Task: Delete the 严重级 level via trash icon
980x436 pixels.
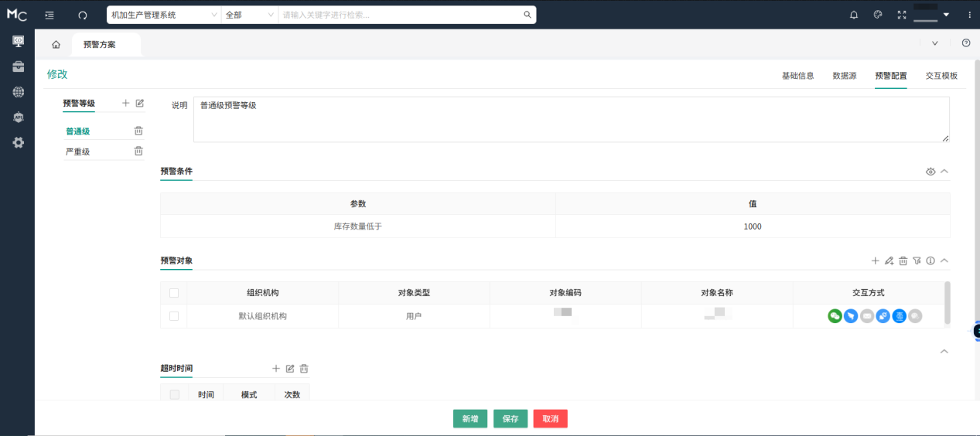Action: pos(138,151)
